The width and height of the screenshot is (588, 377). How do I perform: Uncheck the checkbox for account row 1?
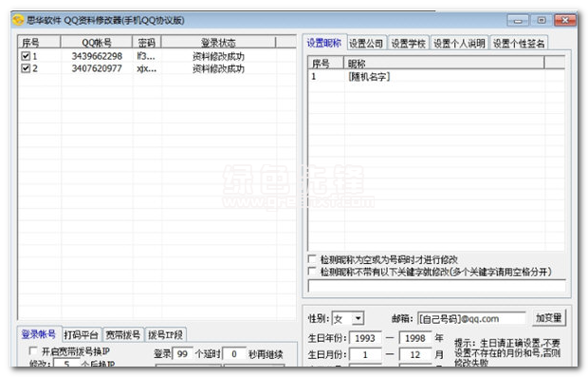click(26, 56)
